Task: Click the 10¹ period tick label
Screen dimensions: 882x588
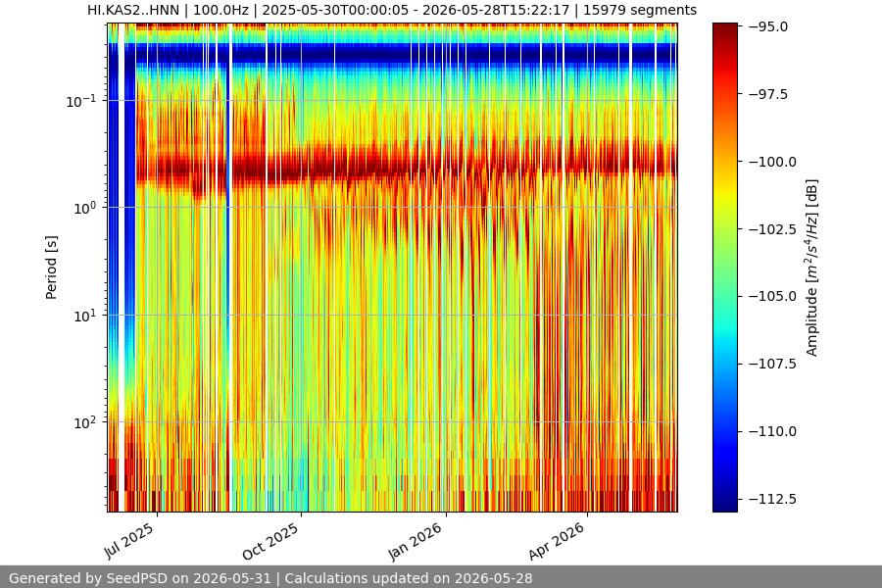Action: 84,316
